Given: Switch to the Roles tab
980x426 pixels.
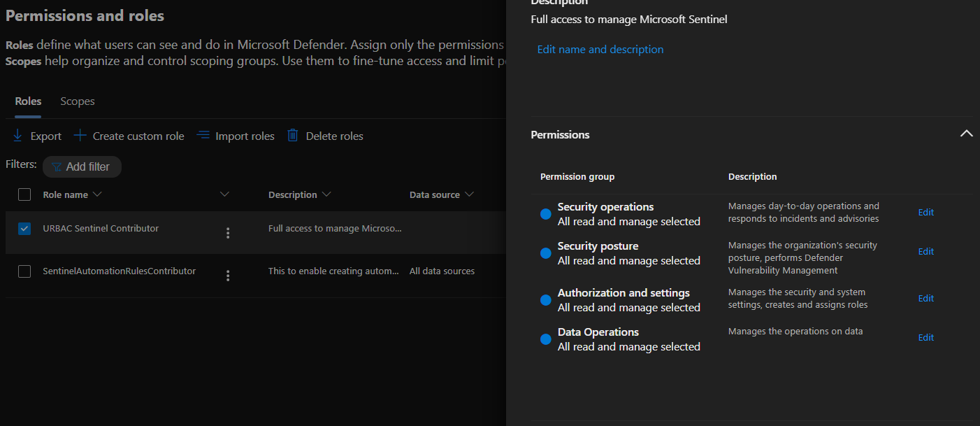Looking at the screenshot, I should [28, 101].
